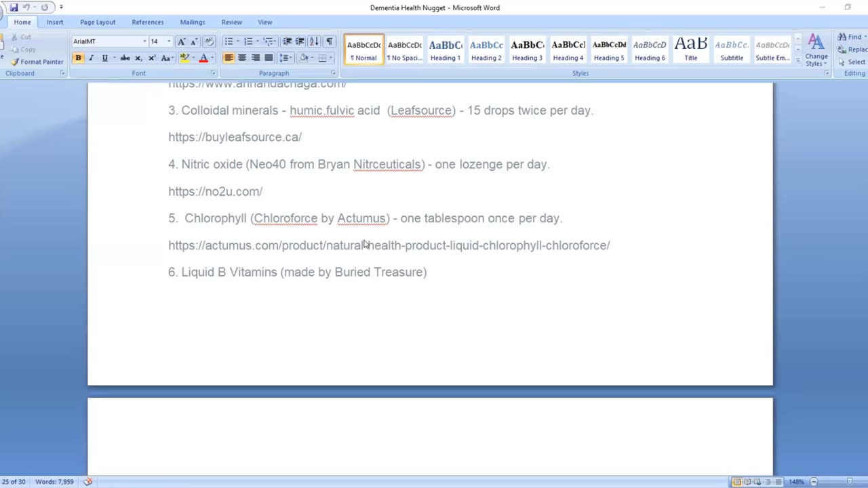Decrease paragraph indent
868x488 pixels.
[288, 41]
